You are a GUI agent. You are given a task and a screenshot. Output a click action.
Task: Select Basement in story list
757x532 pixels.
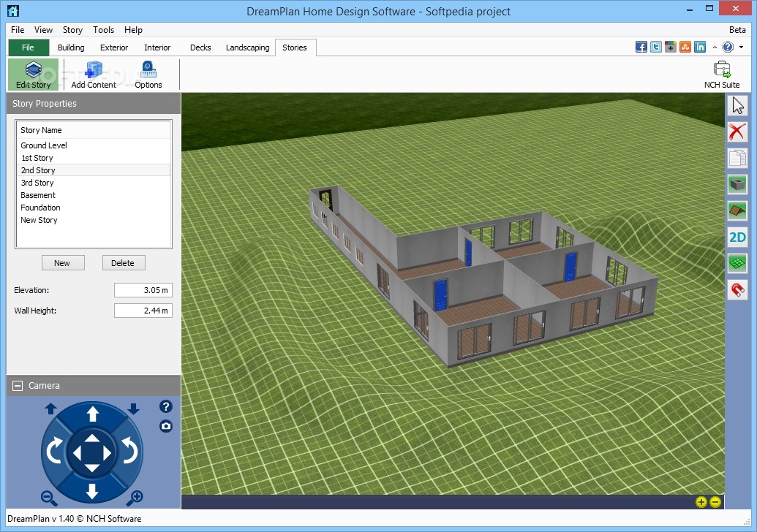(94, 195)
